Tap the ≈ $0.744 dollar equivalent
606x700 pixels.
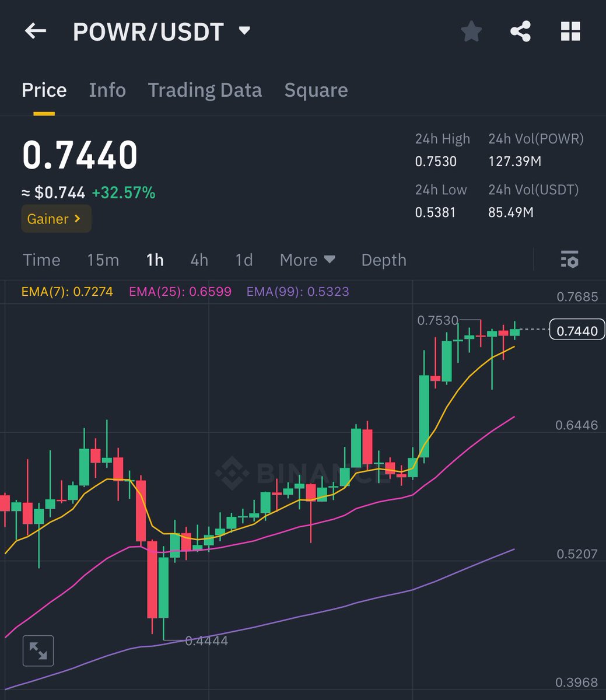54,192
